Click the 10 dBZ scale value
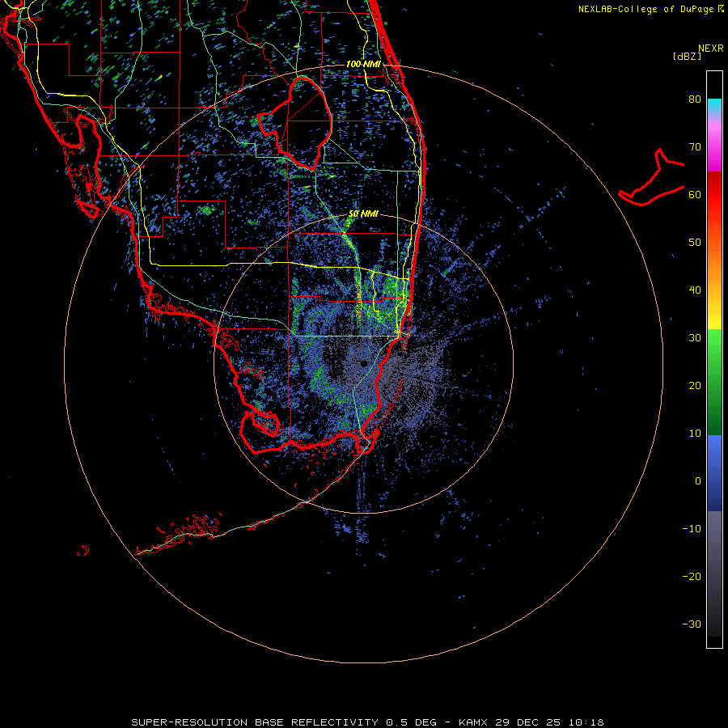Viewport: 728px width, 728px height. (695, 434)
